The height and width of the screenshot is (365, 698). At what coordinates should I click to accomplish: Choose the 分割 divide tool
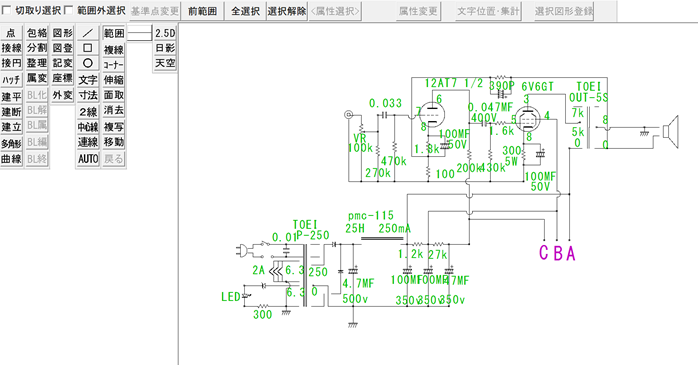(x=37, y=48)
